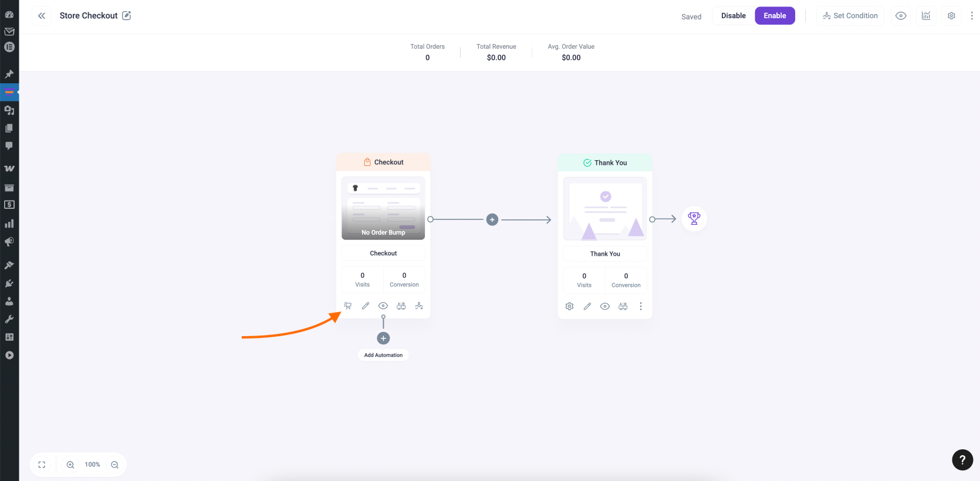Open A/B test icon on Checkout card

(x=401, y=306)
